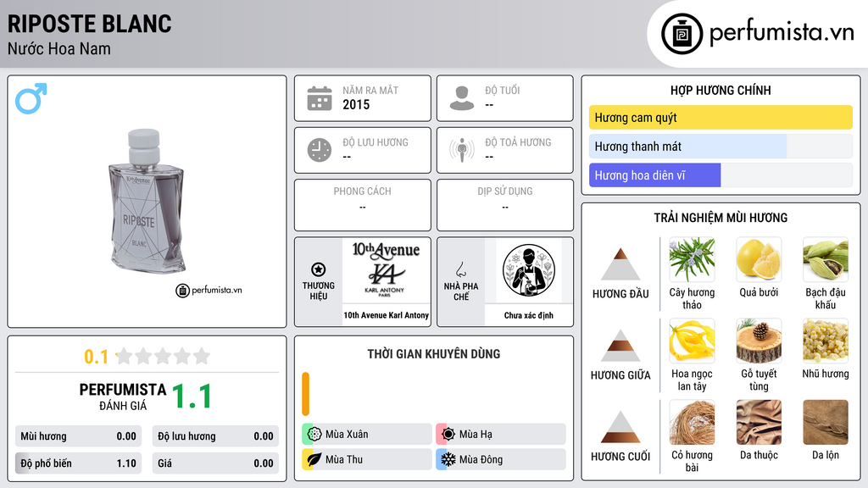Click the Mùa Thu season label

pyautogui.click(x=344, y=459)
